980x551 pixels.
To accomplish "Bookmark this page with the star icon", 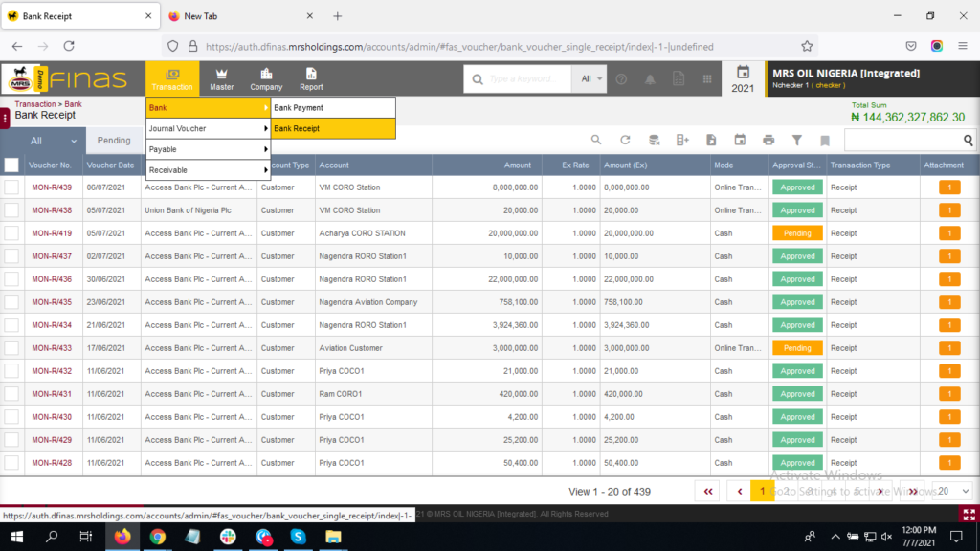I will click(x=807, y=46).
